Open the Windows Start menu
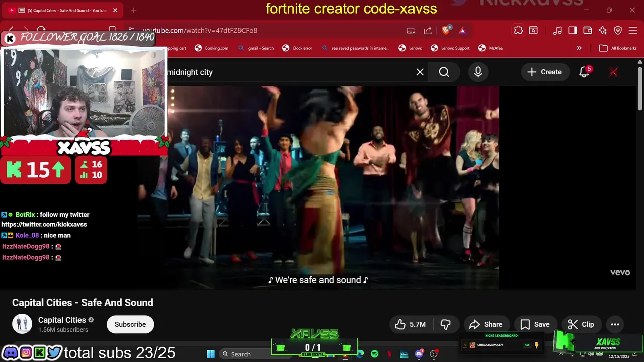The image size is (644, 362). click(x=211, y=354)
